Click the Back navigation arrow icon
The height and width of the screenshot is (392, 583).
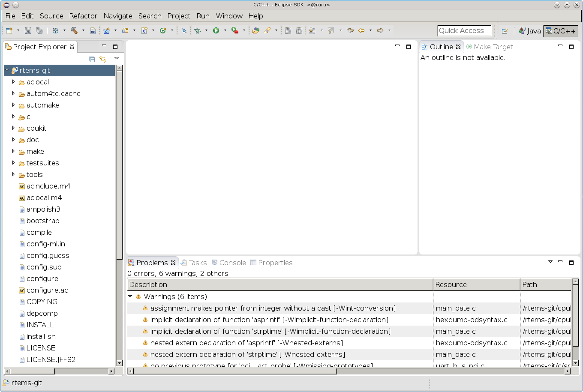pyautogui.click(x=361, y=31)
